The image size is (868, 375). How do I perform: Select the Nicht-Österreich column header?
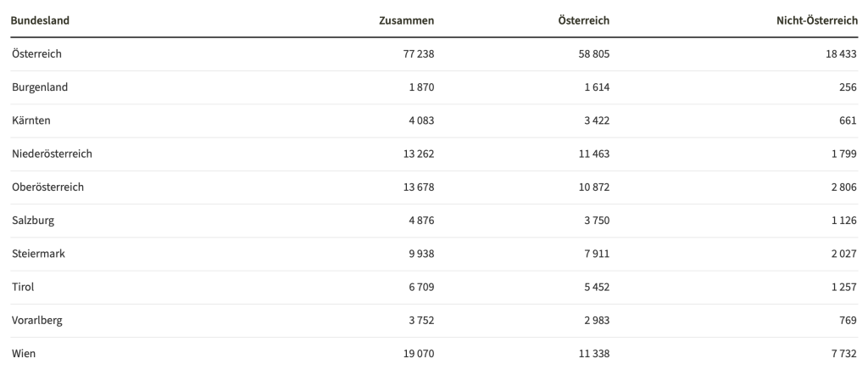pyautogui.click(x=817, y=20)
